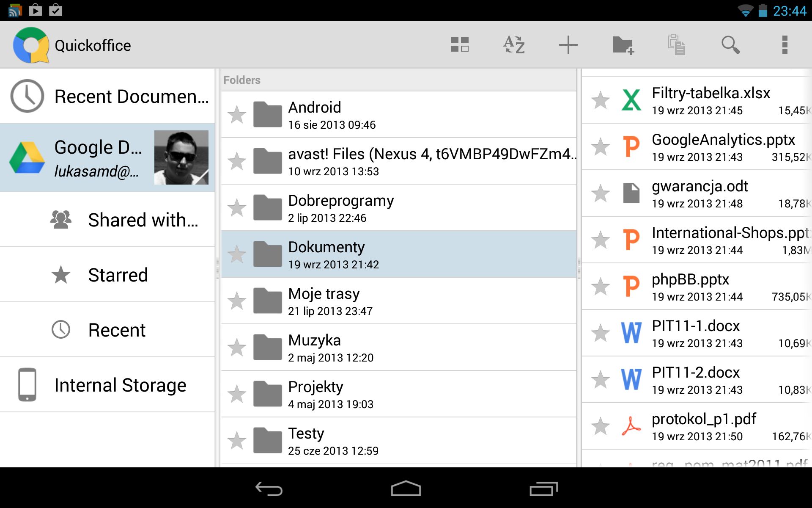
Task: Click the Word icon beside PIT11-1.docx
Action: coord(631,333)
